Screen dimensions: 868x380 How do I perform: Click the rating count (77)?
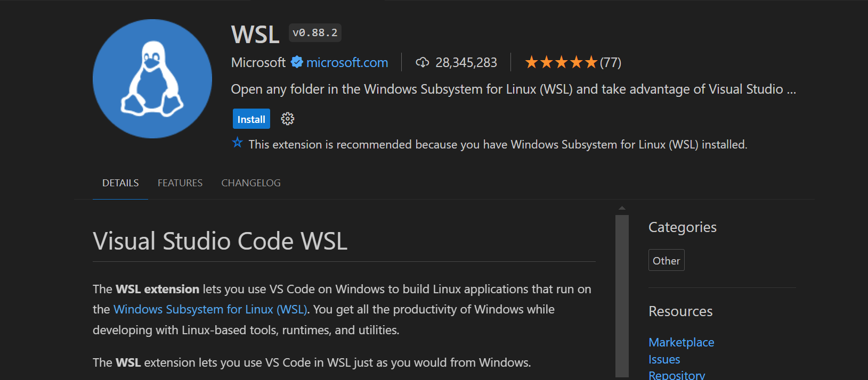(x=611, y=62)
